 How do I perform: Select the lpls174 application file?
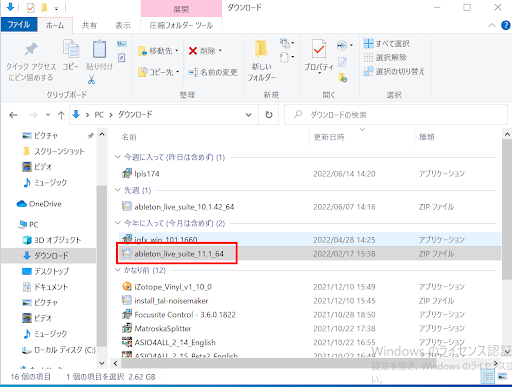310,174
